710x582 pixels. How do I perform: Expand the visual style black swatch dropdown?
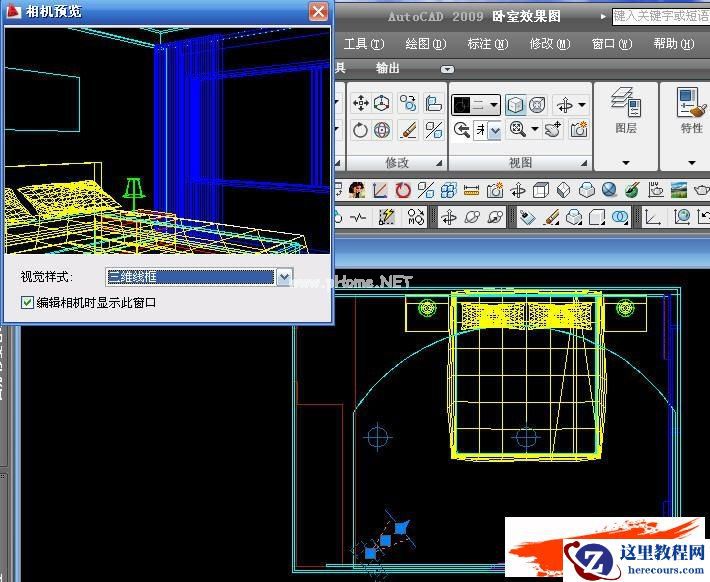tap(492, 105)
